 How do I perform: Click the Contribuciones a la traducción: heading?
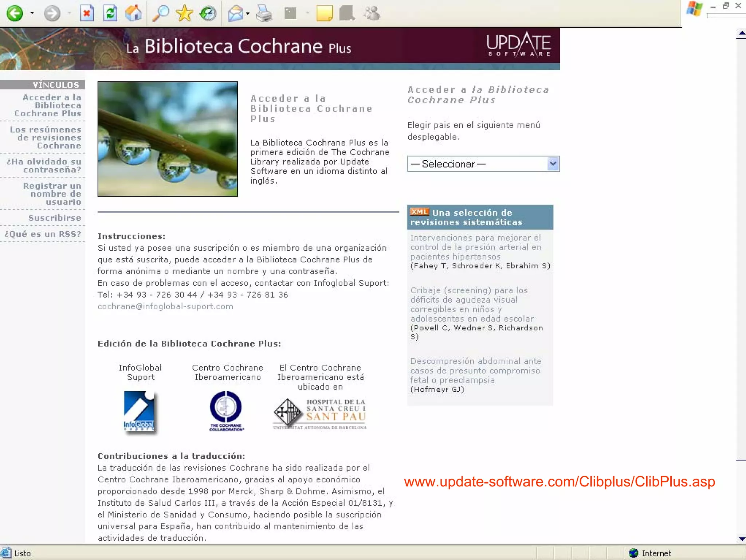(x=171, y=456)
